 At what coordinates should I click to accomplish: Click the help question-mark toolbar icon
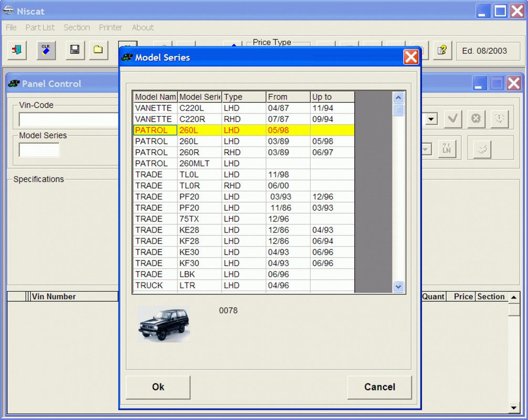click(x=442, y=50)
